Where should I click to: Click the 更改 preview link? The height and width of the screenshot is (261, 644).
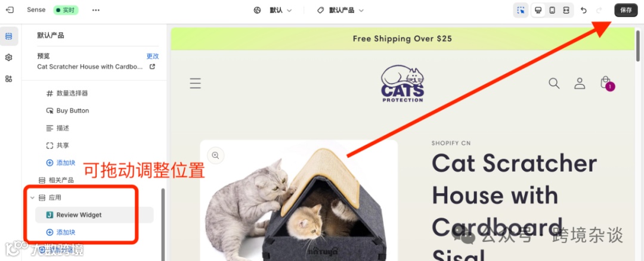pyautogui.click(x=153, y=56)
